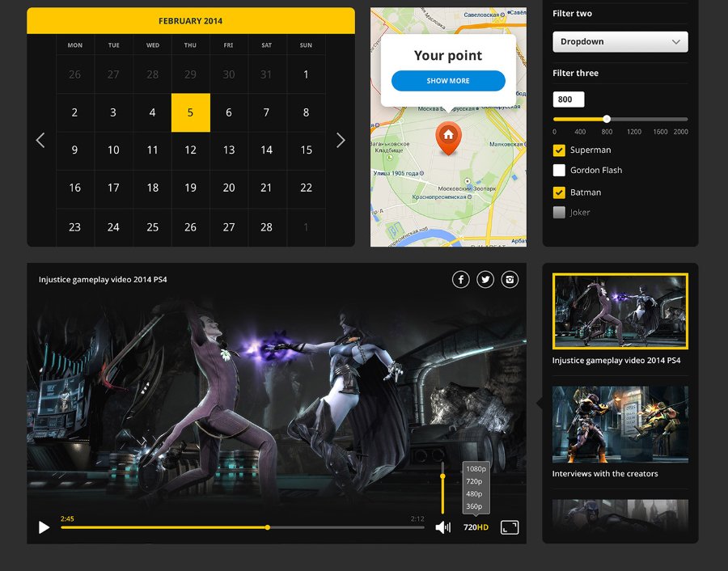Open the Facebook share icon
This screenshot has height=571, width=728.
(x=460, y=280)
